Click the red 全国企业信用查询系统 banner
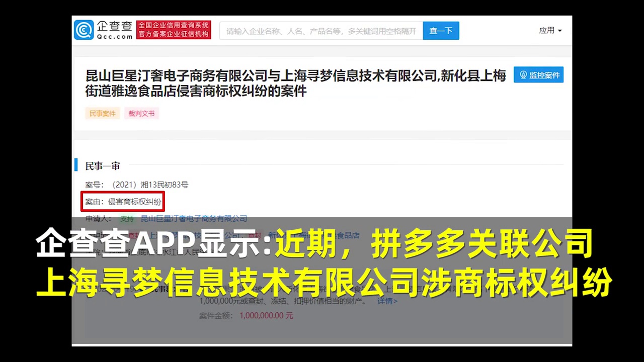This screenshot has height=362, width=644. click(174, 30)
